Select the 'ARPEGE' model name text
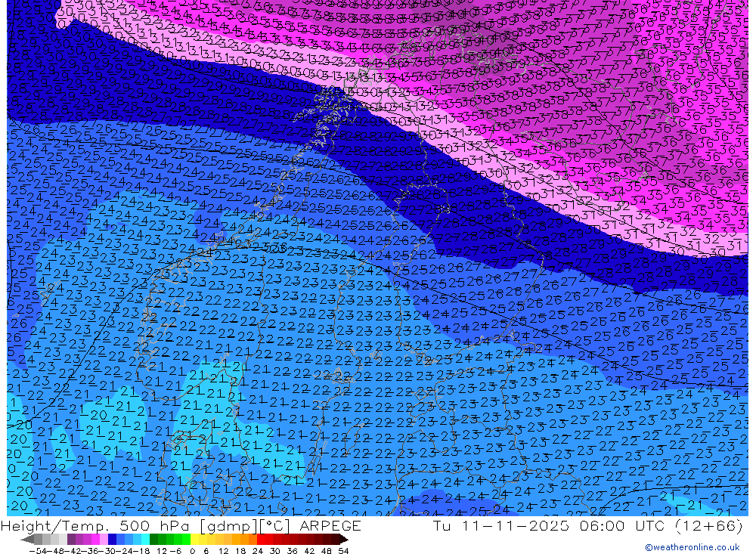The height and width of the screenshot is (554, 756). [330, 525]
